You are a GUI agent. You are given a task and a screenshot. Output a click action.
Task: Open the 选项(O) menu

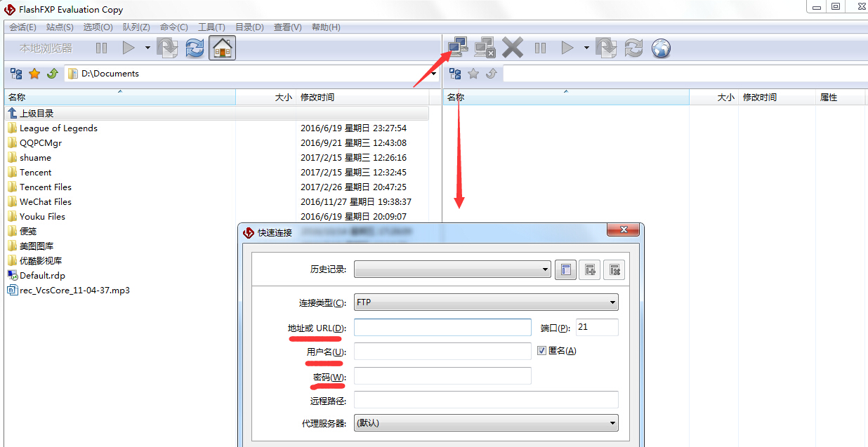[x=98, y=27]
